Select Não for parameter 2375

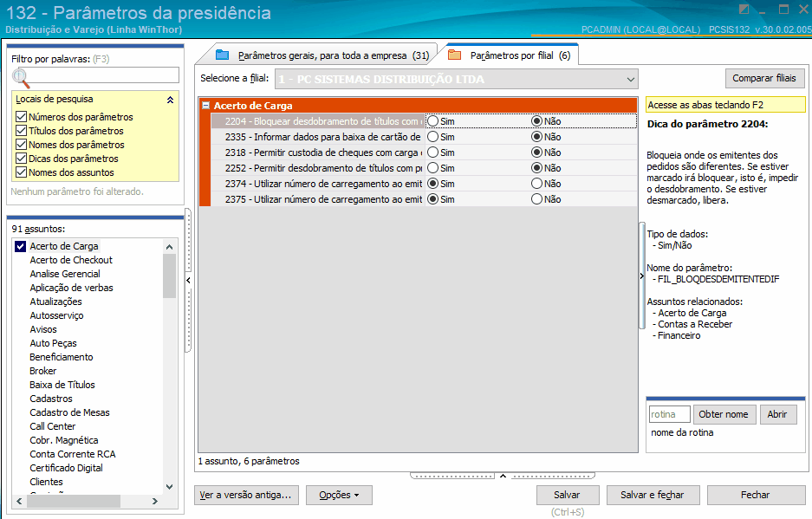[x=536, y=199]
